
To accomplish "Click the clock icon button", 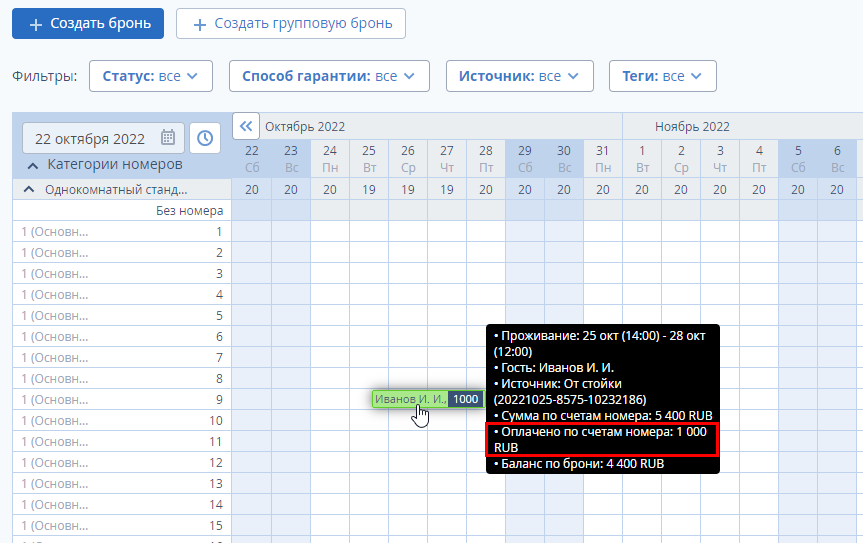I will pos(205,138).
